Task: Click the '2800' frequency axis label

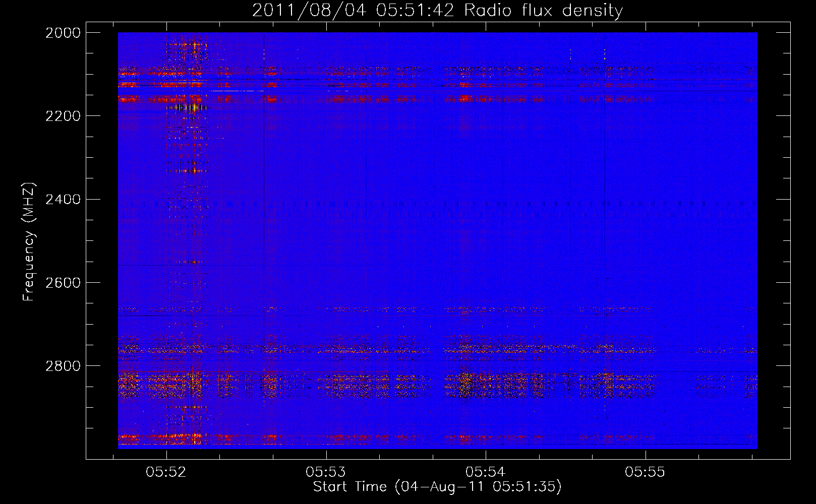Action: [63, 366]
